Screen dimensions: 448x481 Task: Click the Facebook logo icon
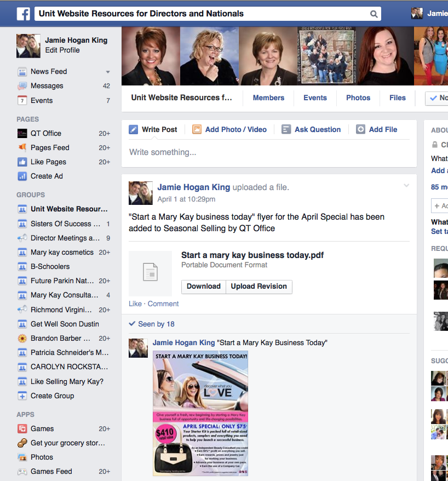click(x=24, y=14)
